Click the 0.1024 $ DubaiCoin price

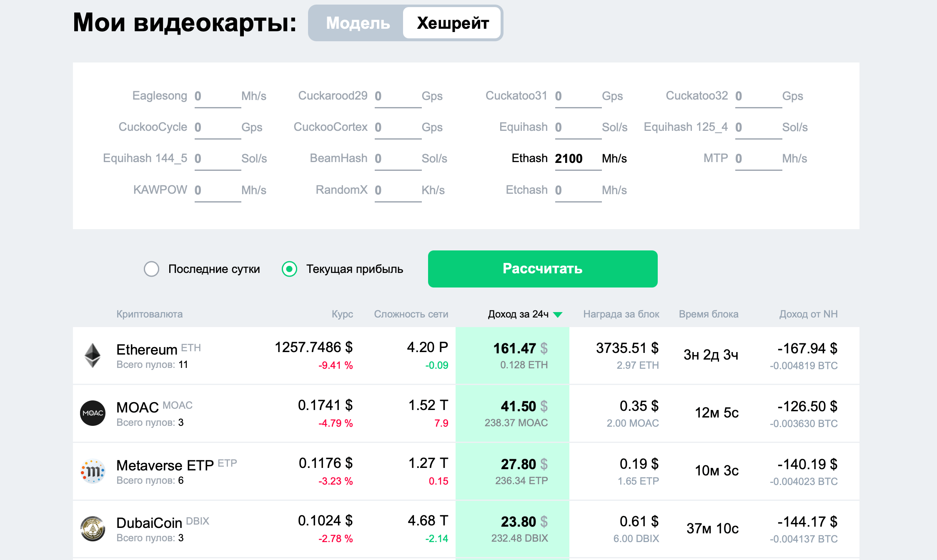coord(325,521)
